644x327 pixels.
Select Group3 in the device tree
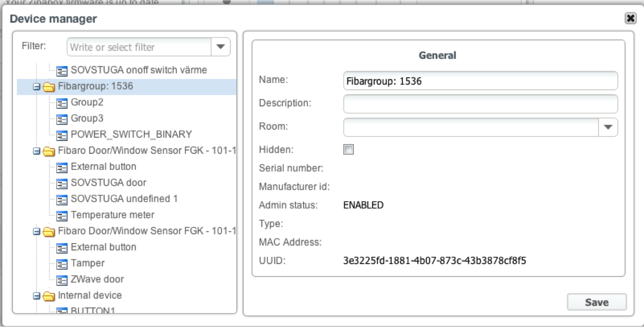point(87,118)
